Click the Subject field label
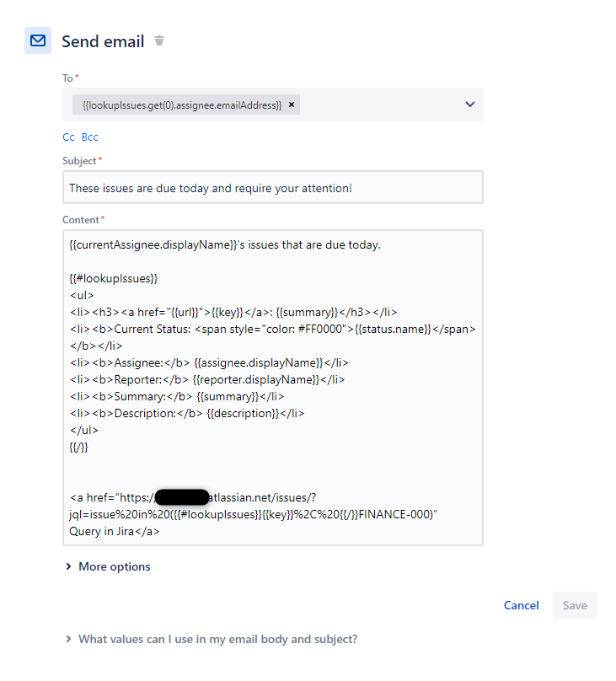The image size is (616, 681). coord(82,160)
